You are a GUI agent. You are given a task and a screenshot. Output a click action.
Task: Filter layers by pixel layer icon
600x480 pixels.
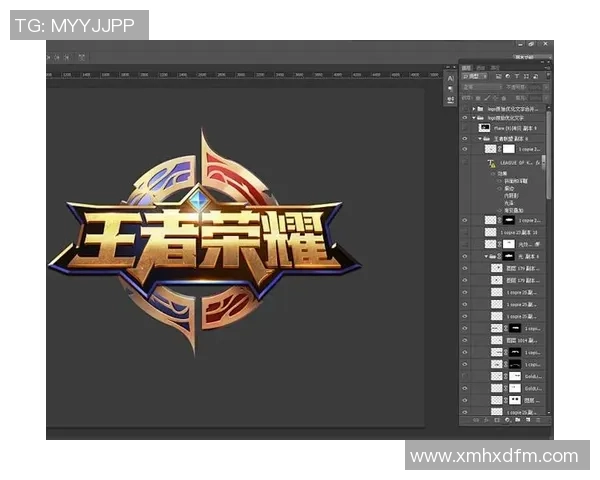tap(498, 77)
